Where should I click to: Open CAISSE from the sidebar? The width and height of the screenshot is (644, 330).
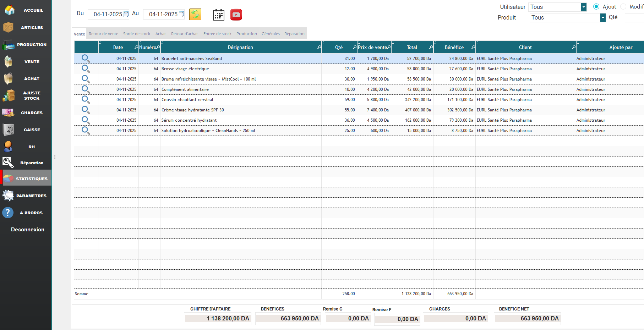click(x=26, y=130)
